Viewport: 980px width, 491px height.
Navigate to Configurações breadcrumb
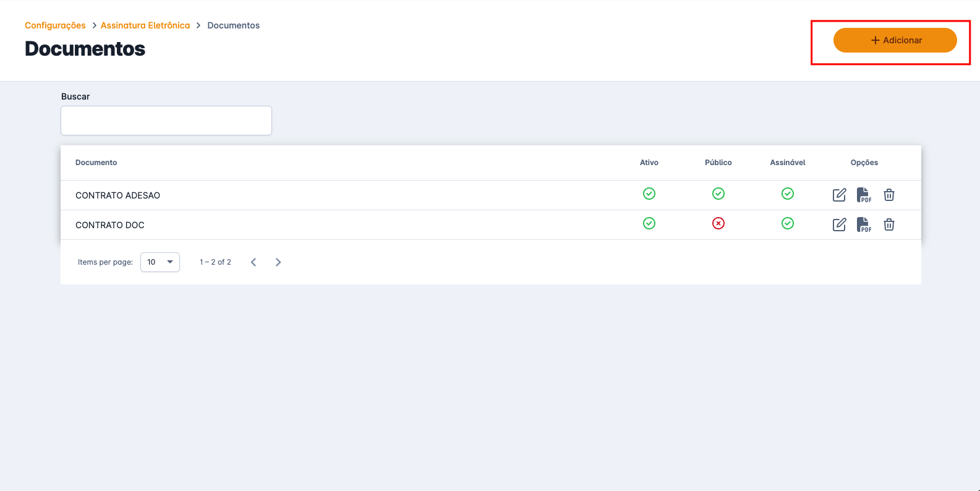point(55,25)
